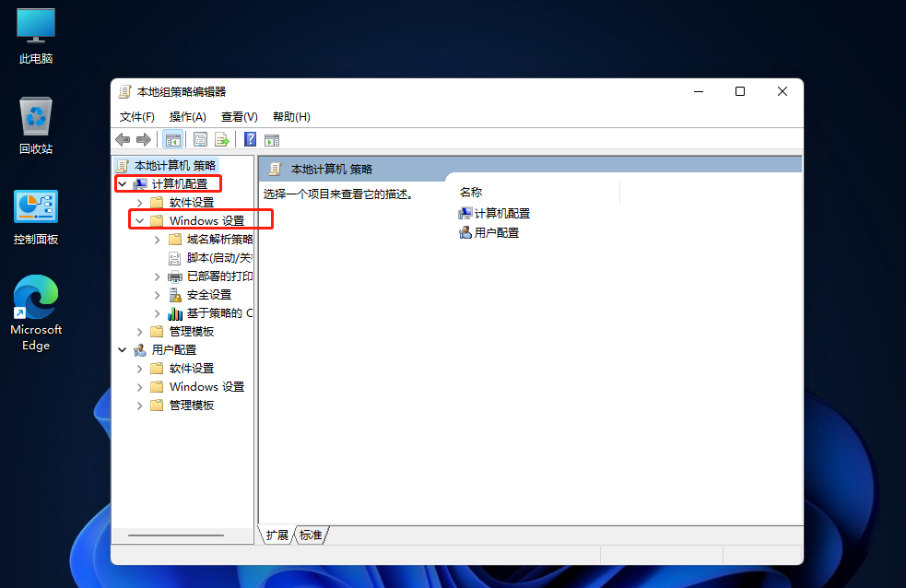Collapse the 计算机配置 tree node
The width and height of the screenshot is (906, 588).
point(123,184)
